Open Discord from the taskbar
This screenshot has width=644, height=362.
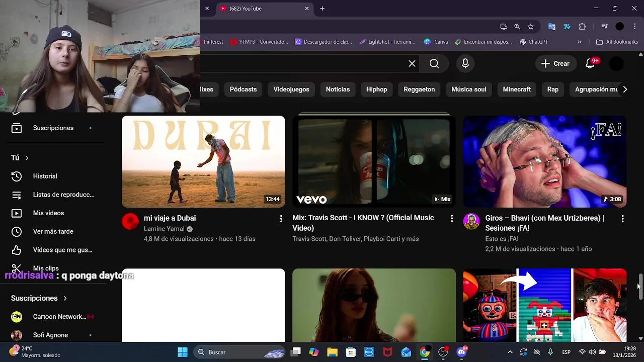[x=461, y=352]
